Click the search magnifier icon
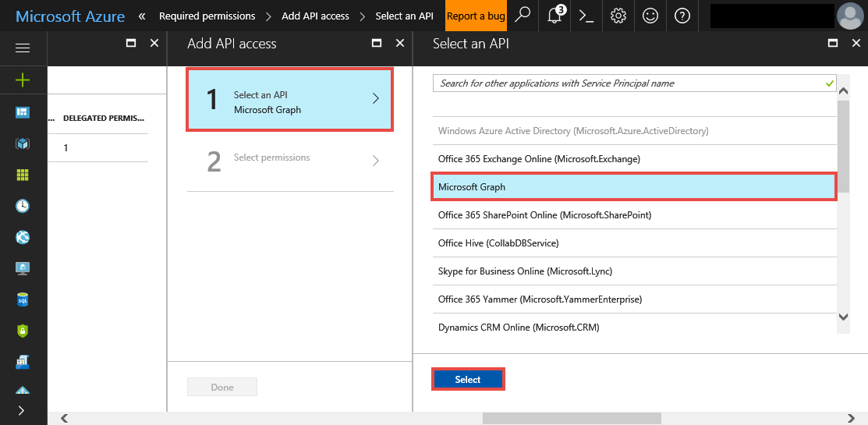This screenshot has width=868, height=425. click(x=523, y=16)
